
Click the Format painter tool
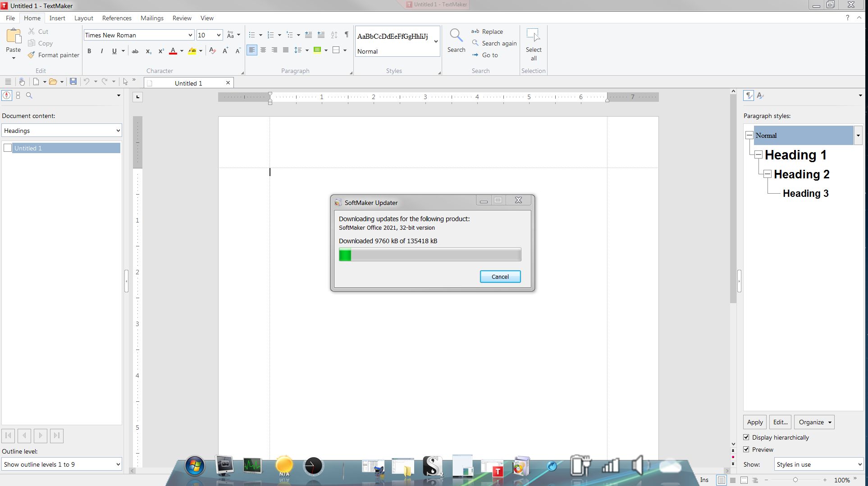pos(54,55)
